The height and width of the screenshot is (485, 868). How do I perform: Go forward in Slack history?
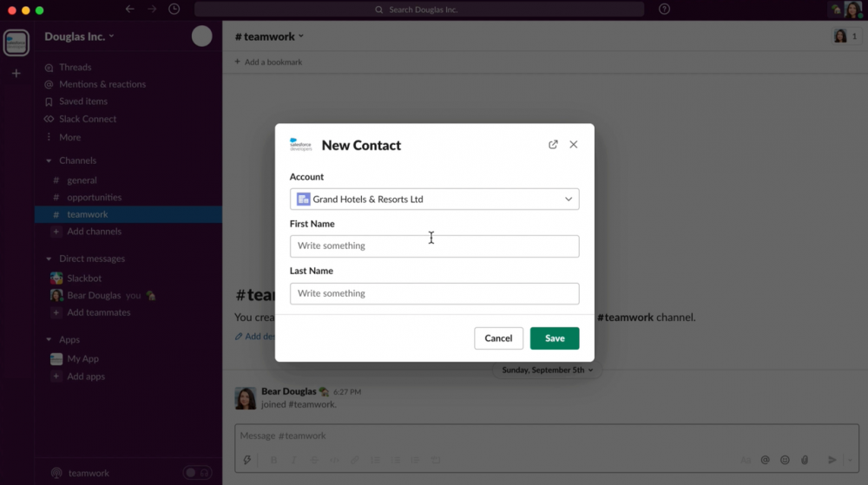152,10
